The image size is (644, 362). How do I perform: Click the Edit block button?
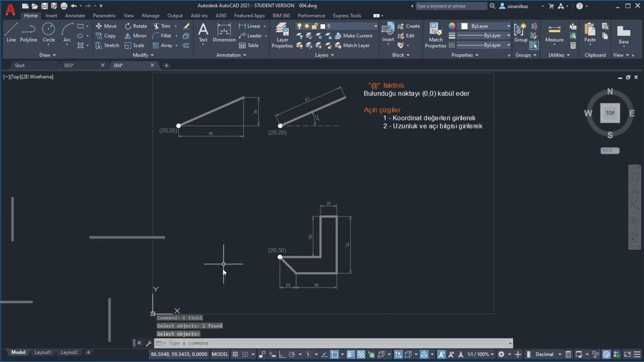(406, 36)
